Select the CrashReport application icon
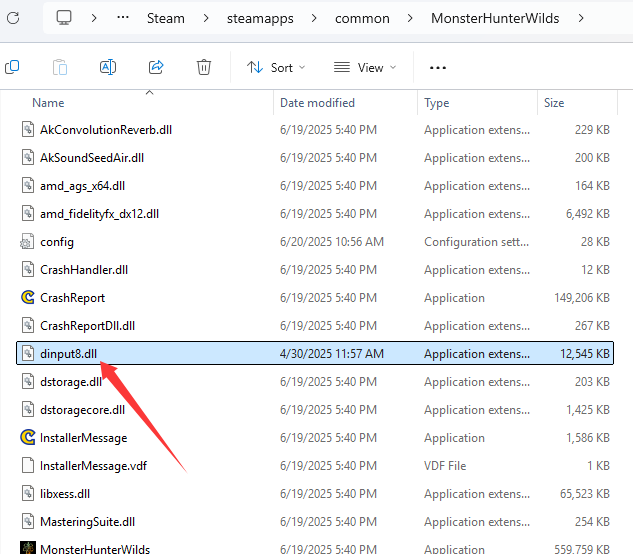633x554 pixels. coord(28,297)
